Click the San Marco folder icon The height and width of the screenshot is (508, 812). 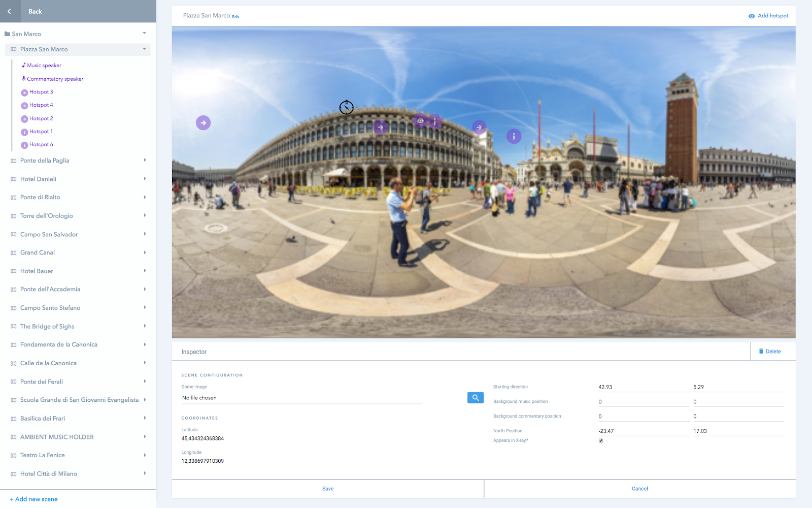coord(7,34)
